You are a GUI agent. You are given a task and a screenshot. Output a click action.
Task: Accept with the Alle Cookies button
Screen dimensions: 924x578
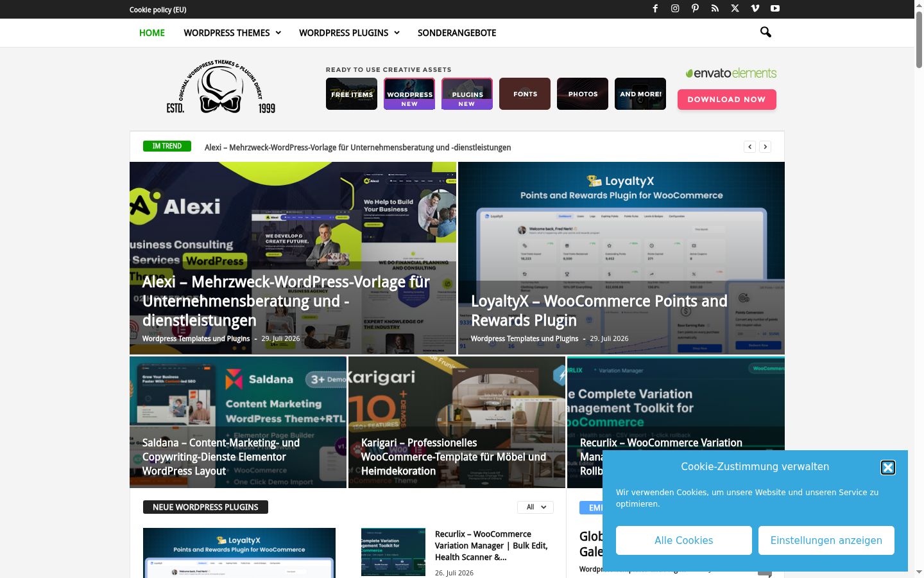point(684,541)
